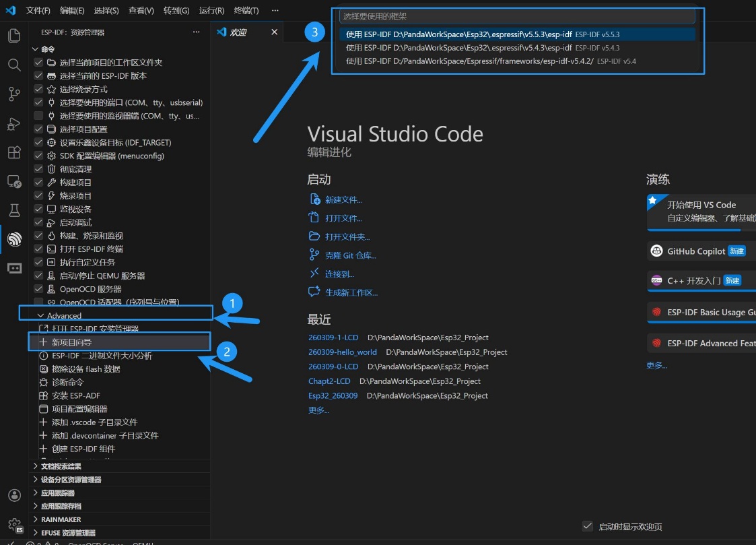The height and width of the screenshot is (545, 756).
Task: Open the ESP-IDF Espressif activity bar icon
Action: pos(14,238)
